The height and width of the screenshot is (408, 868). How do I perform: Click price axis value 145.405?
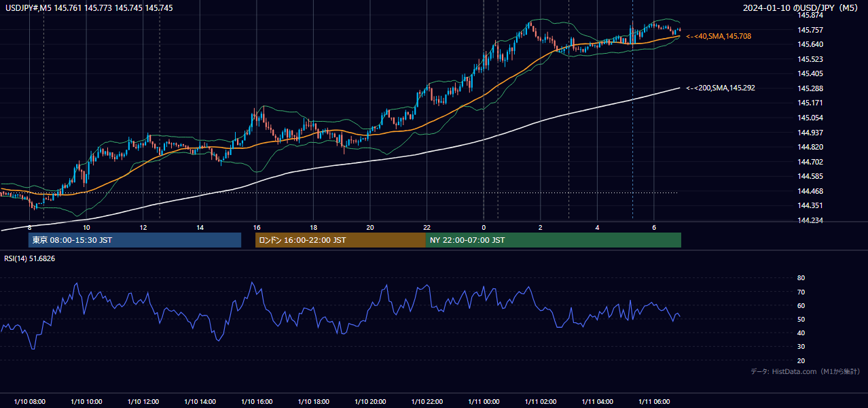(810, 73)
